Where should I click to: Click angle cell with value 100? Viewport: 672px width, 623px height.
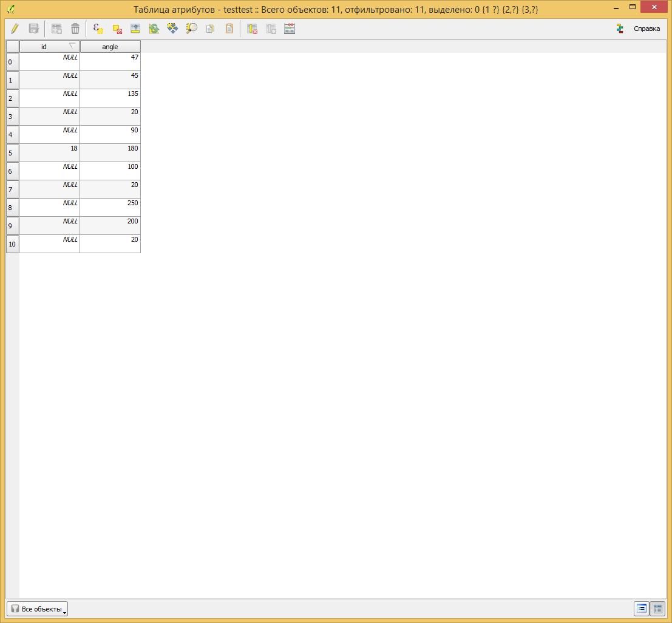110,171
